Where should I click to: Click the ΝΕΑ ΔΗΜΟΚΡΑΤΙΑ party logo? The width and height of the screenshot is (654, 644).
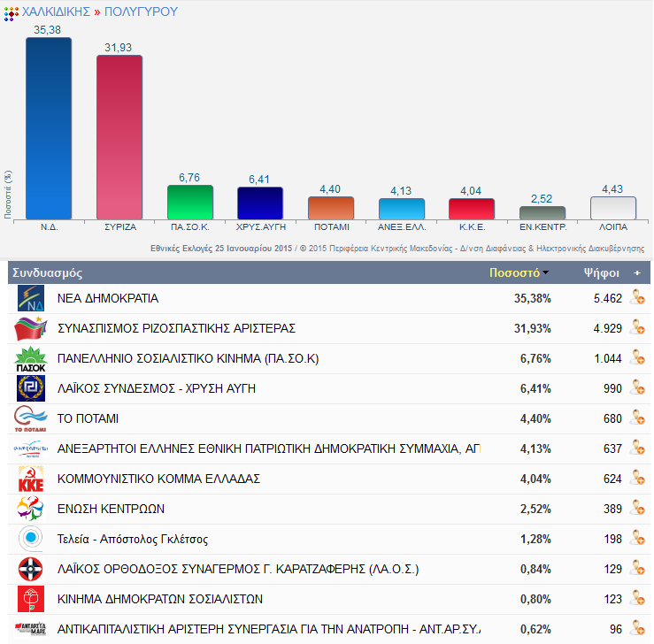click(x=31, y=298)
